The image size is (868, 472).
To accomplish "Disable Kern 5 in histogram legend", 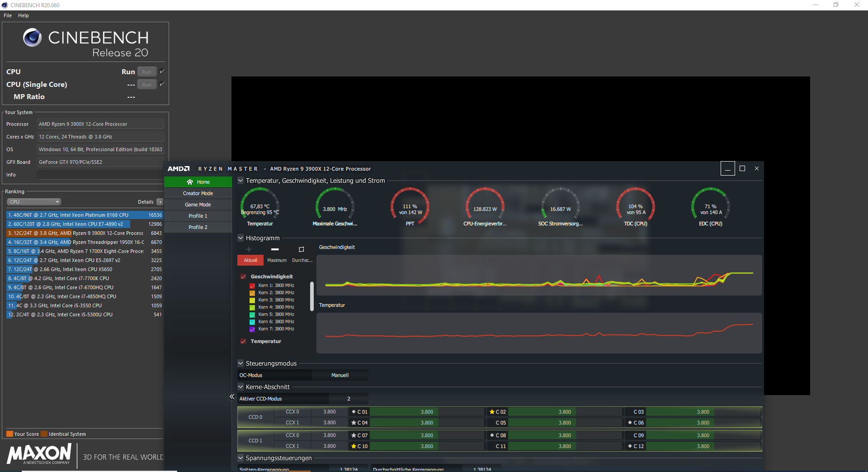I will click(x=252, y=315).
